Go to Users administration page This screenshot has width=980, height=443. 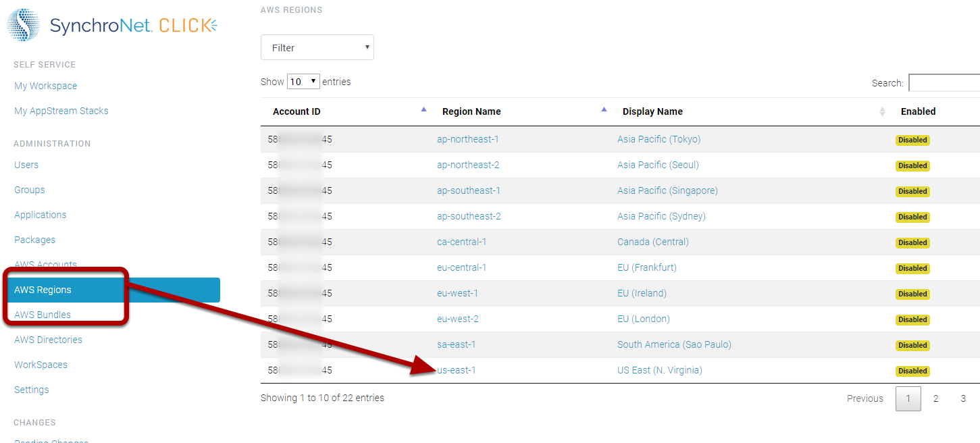(x=26, y=165)
